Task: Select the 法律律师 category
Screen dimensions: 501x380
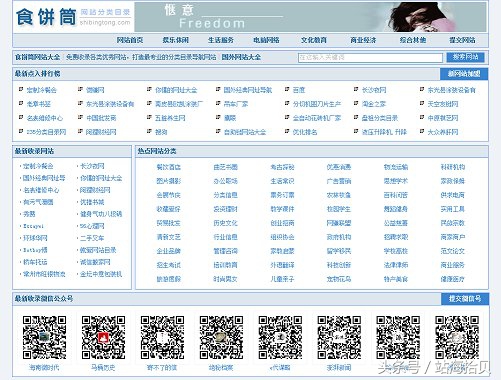Action: 396,265
